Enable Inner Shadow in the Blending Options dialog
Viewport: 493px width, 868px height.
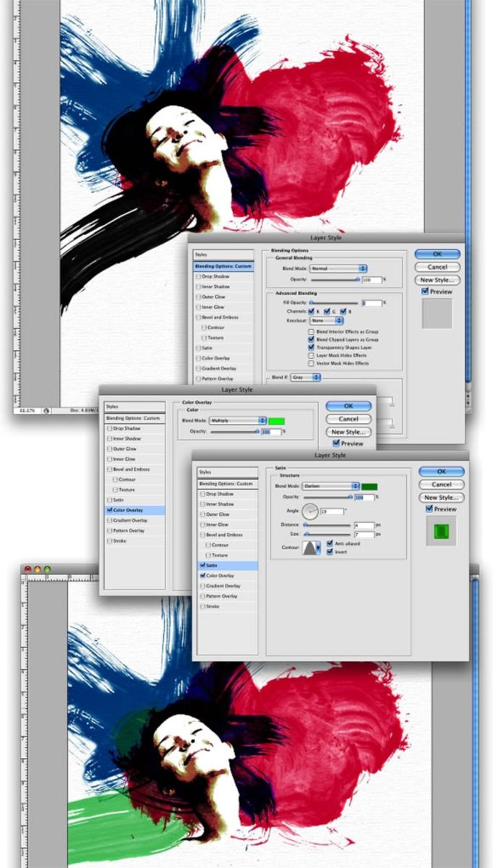click(x=197, y=286)
